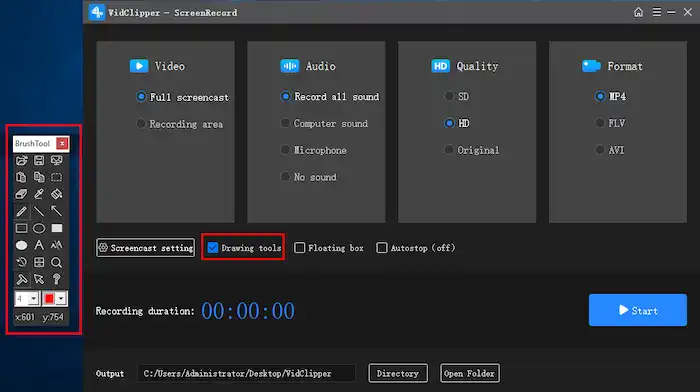Select the outlined ellipse tool
This screenshot has height=392, width=700.
pos(39,228)
